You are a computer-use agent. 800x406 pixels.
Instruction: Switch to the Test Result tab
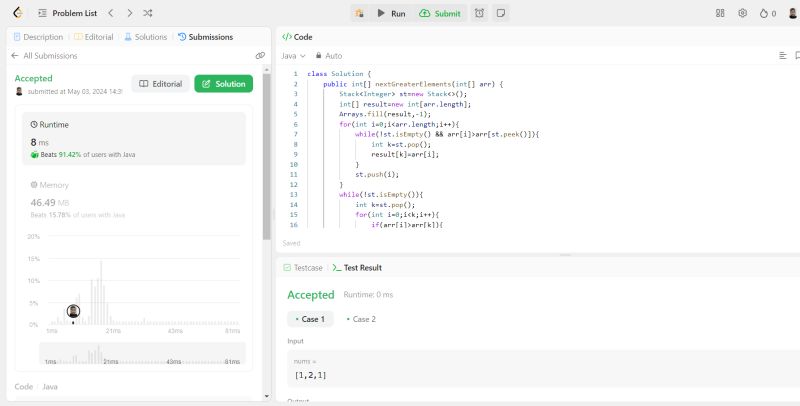(x=357, y=268)
